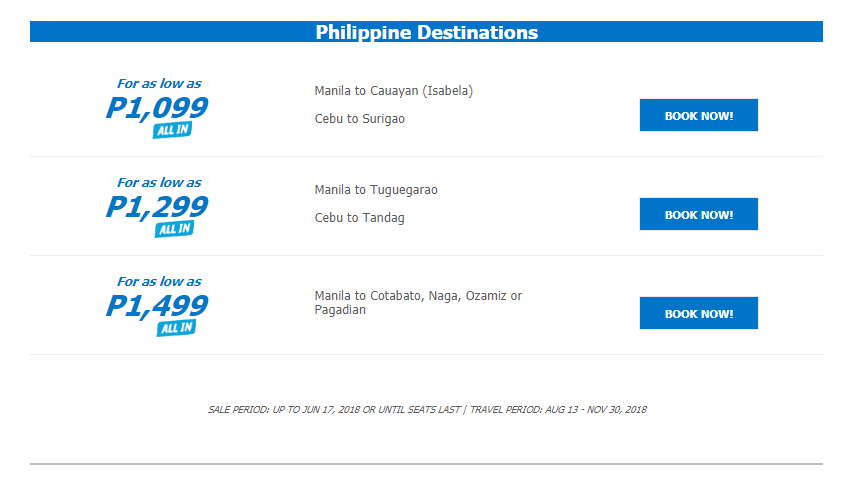The image size is (856, 483).
Task: Click ALL IN badge under P1,299
Action: click(x=174, y=229)
